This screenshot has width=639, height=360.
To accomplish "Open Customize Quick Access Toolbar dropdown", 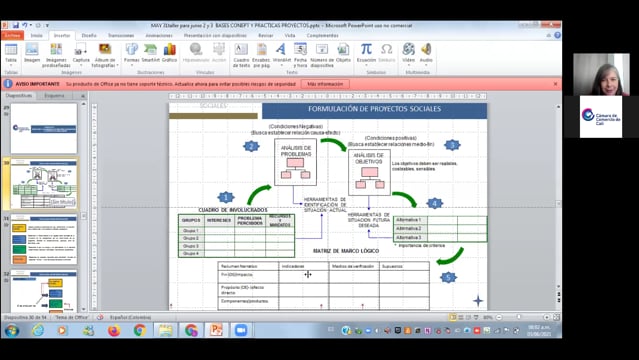I will [x=47, y=25].
